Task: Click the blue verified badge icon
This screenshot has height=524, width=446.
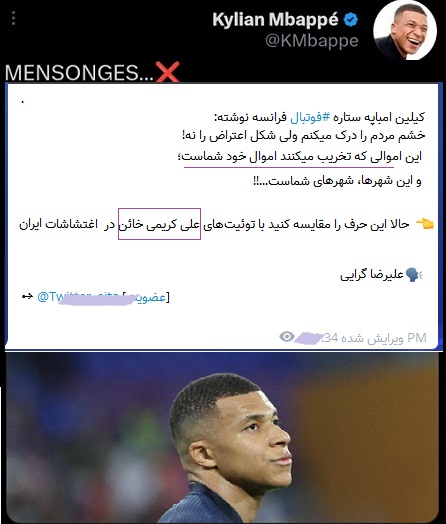Action: pyautogui.click(x=351, y=20)
